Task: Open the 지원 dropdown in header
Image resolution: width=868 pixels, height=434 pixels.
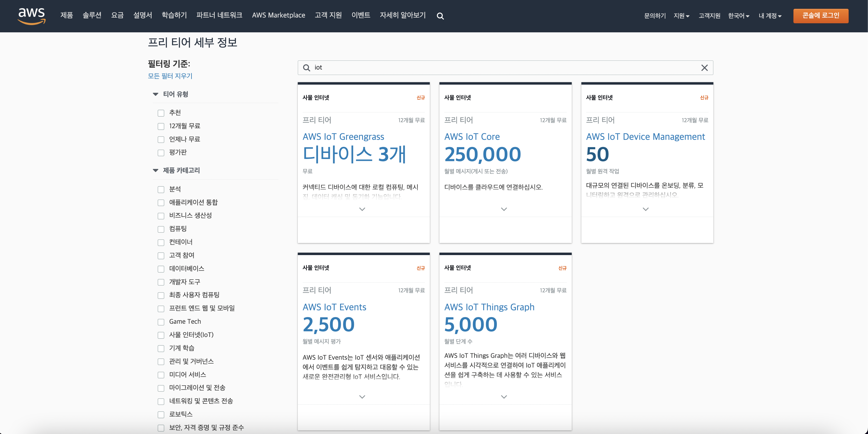Action: (681, 16)
